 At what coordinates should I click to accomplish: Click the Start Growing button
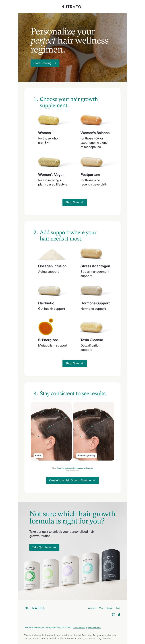pos(45,63)
